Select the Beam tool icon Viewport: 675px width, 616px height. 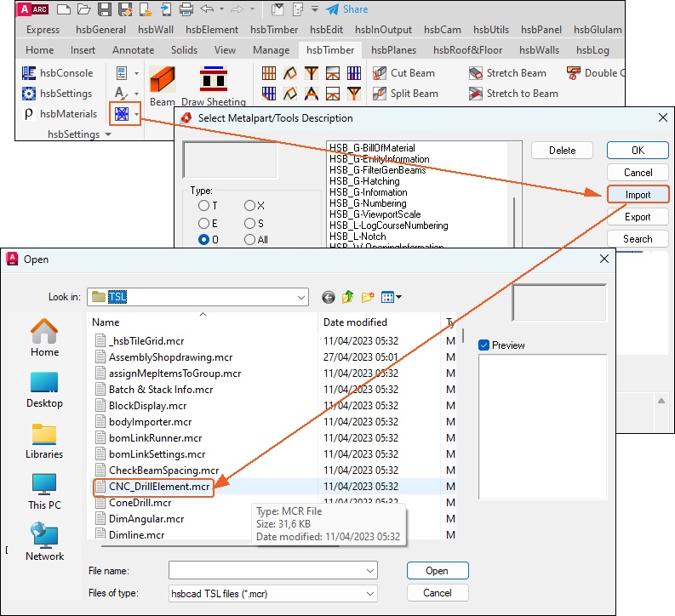click(162, 79)
